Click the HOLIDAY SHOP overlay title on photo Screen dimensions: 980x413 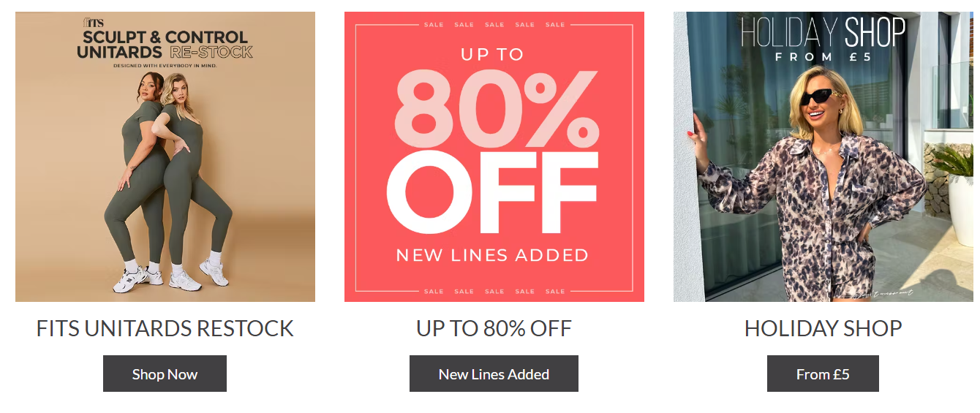pyautogui.click(x=823, y=32)
